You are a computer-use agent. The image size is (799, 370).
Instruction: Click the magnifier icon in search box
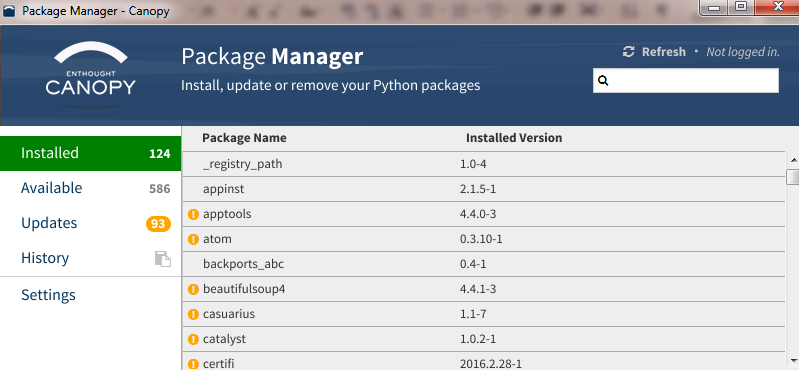(x=603, y=81)
